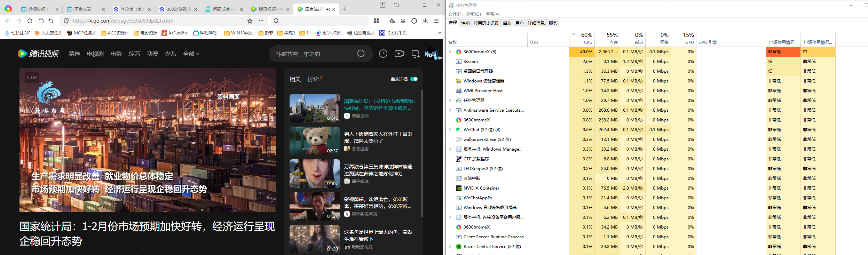The image size is (868, 255).
Task: Switch to the 应用历史记录 tab
Action: [486, 23]
